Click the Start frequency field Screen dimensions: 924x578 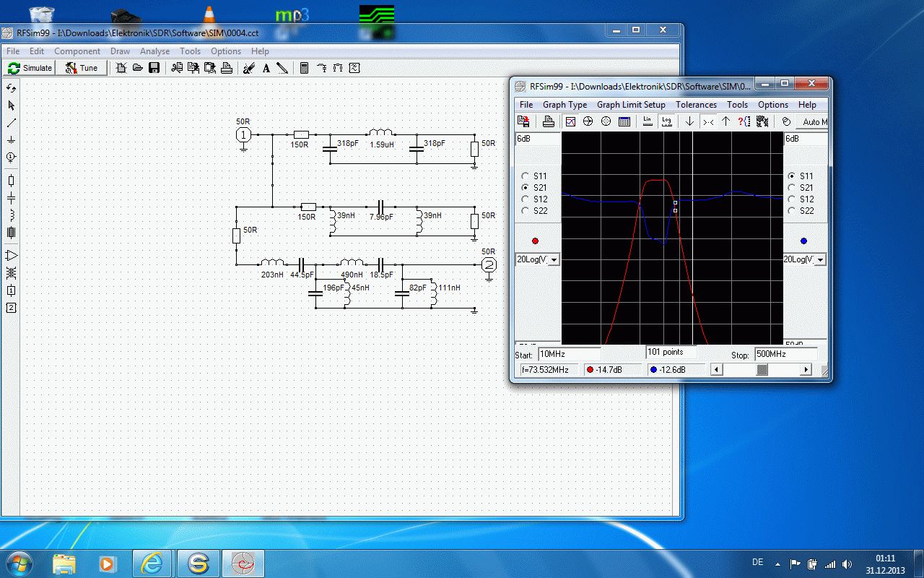[569, 354]
